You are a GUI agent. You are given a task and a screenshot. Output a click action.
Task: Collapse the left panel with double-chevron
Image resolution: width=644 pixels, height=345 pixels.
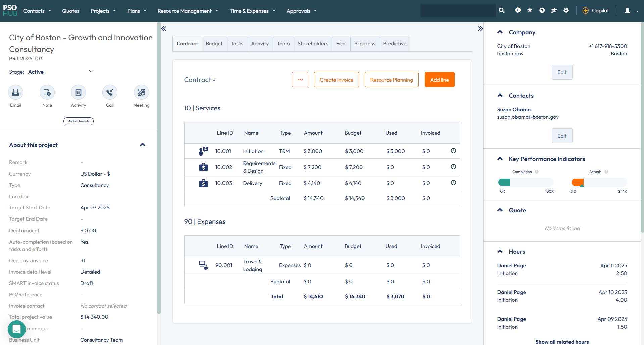pyautogui.click(x=164, y=29)
